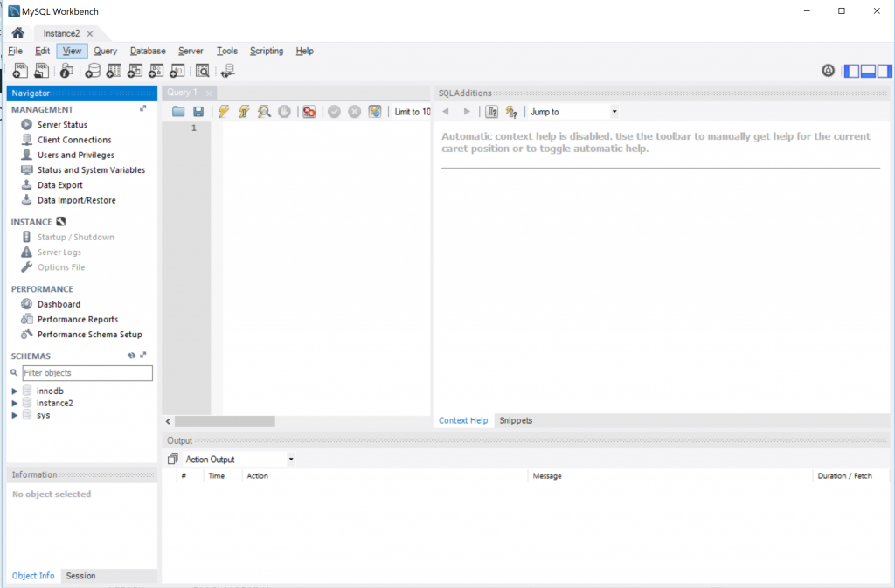The image size is (895, 588).
Task: Open Performance Reports
Action: pos(78,320)
